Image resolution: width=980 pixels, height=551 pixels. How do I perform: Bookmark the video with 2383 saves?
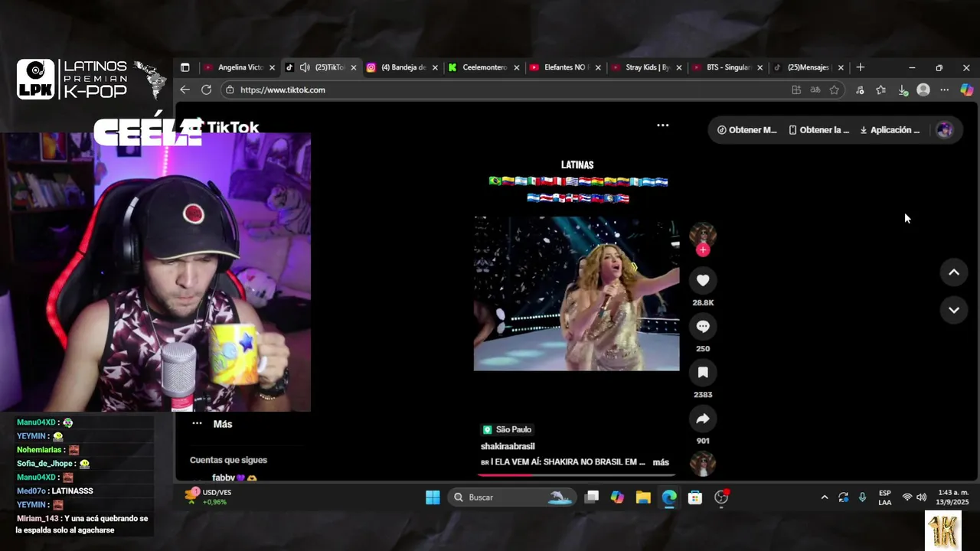(703, 373)
